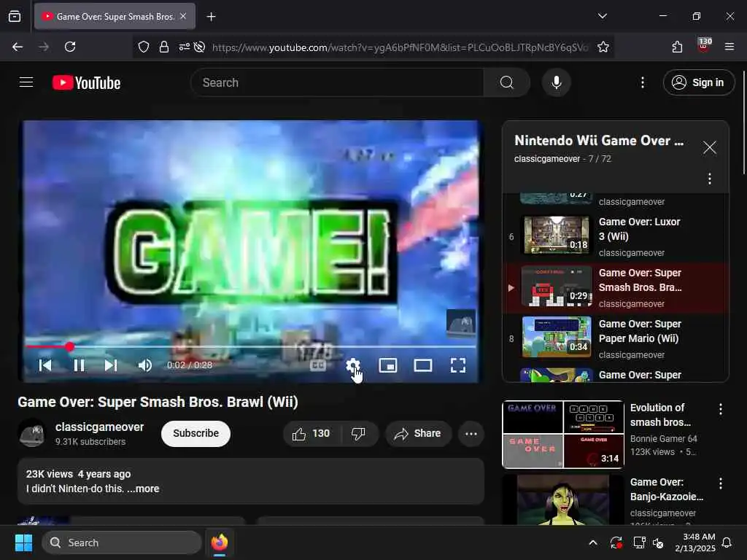This screenshot has width=747, height=560.
Task: Click the Evolution of smash bros thumbnail
Action: click(562, 435)
